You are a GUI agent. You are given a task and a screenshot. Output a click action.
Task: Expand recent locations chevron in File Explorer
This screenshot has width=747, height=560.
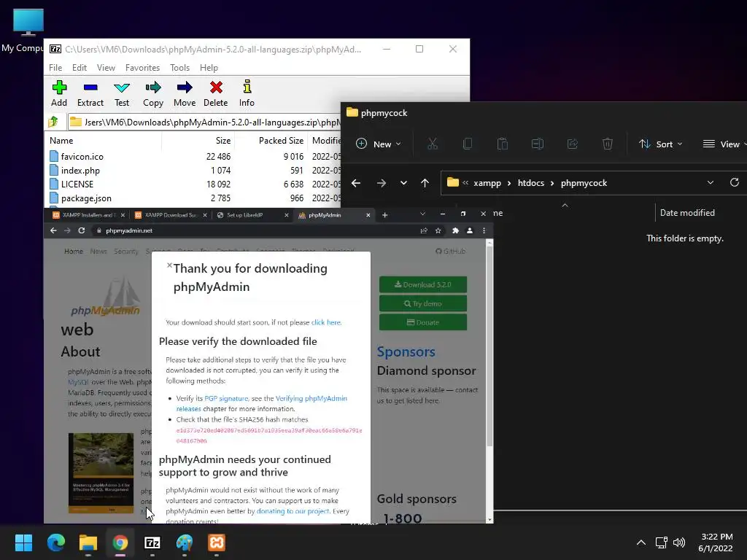403,183
